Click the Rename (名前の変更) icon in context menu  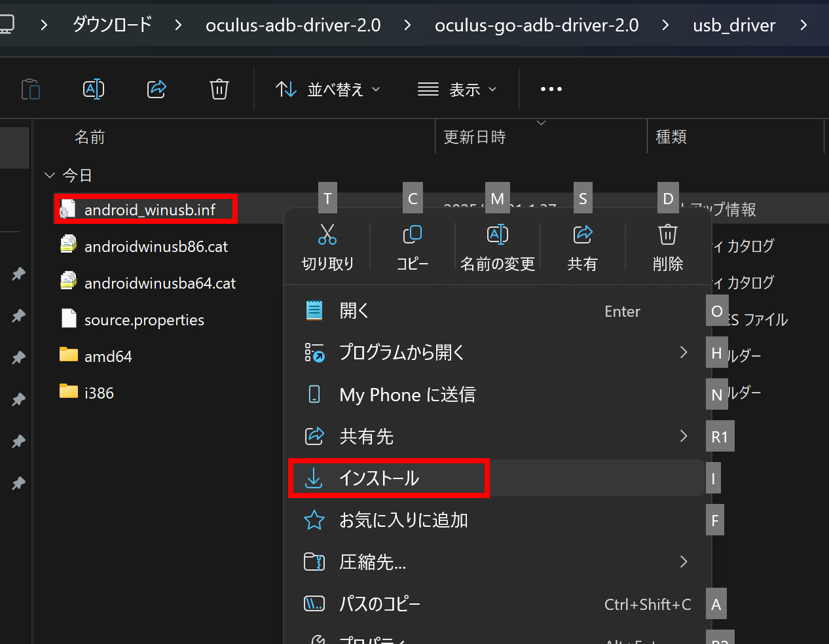point(498,235)
